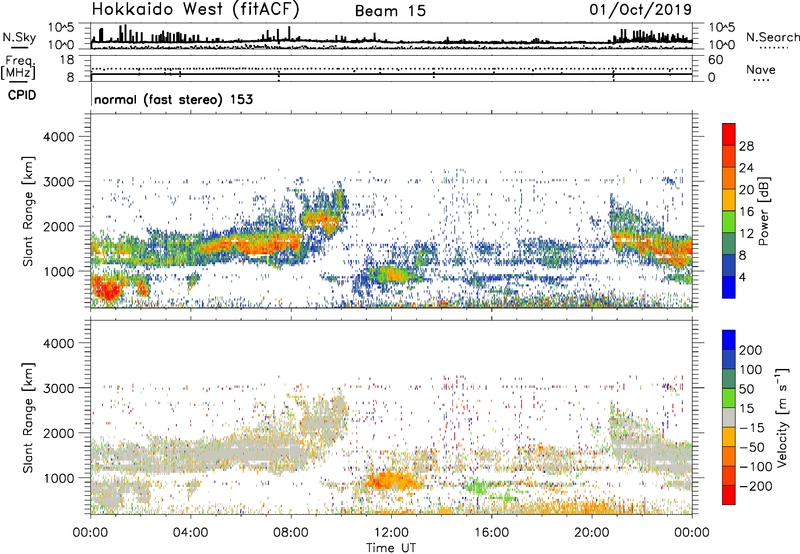The height and width of the screenshot is (554, 800).
Task: Click the 'Freq. [MHz]' axis label
Action: coord(18,68)
